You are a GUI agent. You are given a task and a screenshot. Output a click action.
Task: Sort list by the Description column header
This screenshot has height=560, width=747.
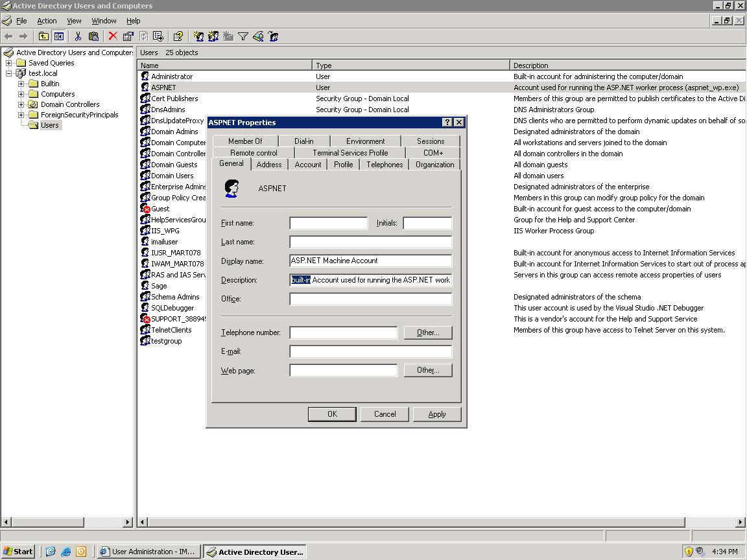pos(628,65)
